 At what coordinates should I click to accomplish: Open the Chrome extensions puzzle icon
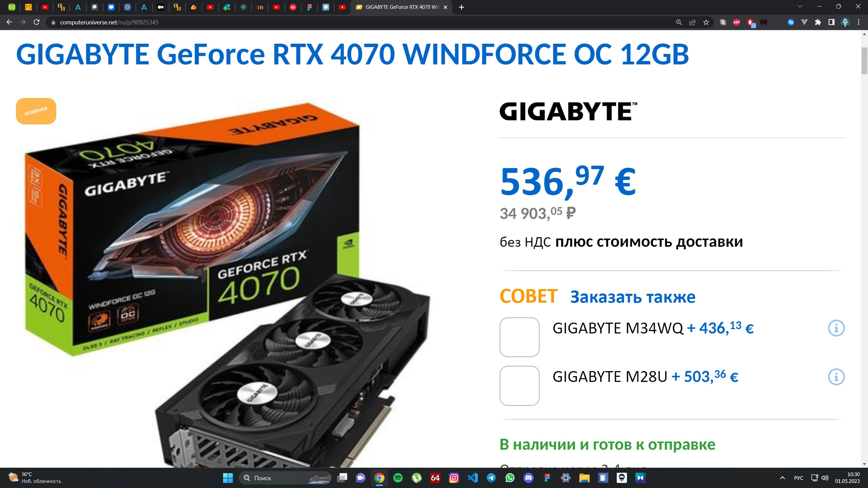(x=818, y=22)
